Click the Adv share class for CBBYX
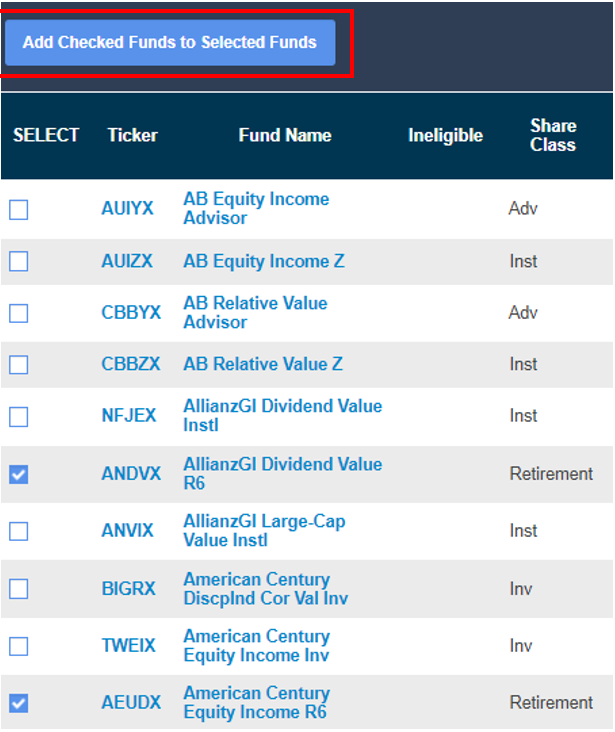 pos(523,312)
